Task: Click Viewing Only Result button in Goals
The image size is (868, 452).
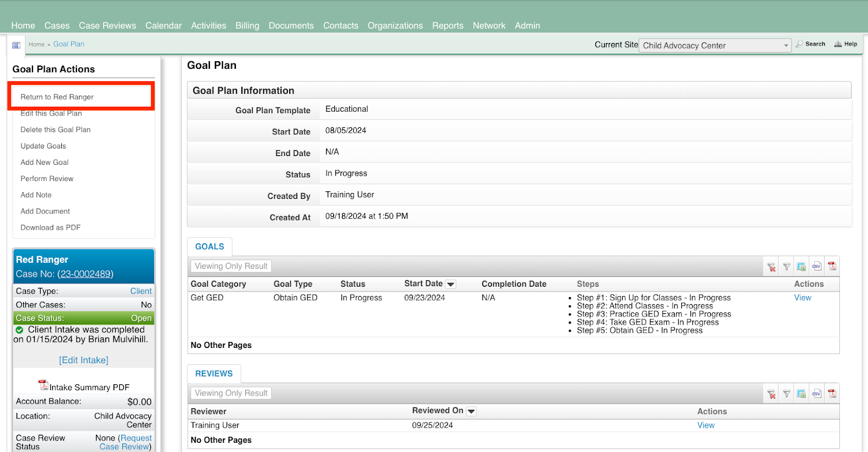Action: click(231, 266)
